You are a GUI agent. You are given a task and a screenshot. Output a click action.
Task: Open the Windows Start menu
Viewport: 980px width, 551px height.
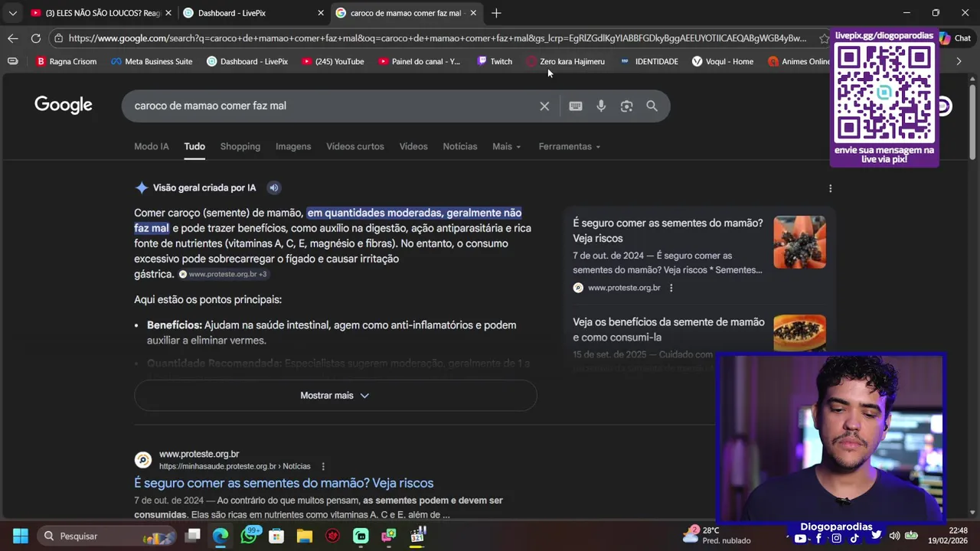21,536
